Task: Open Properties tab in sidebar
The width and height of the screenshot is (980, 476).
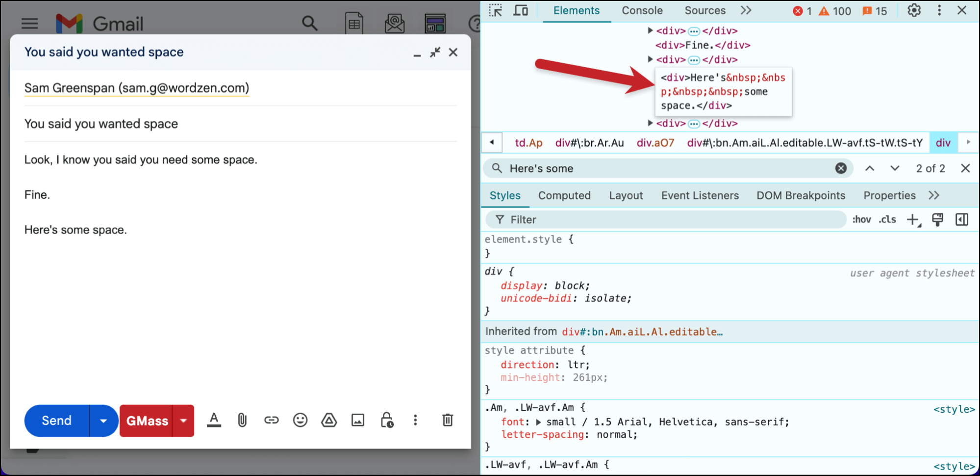Action: [x=889, y=195]
